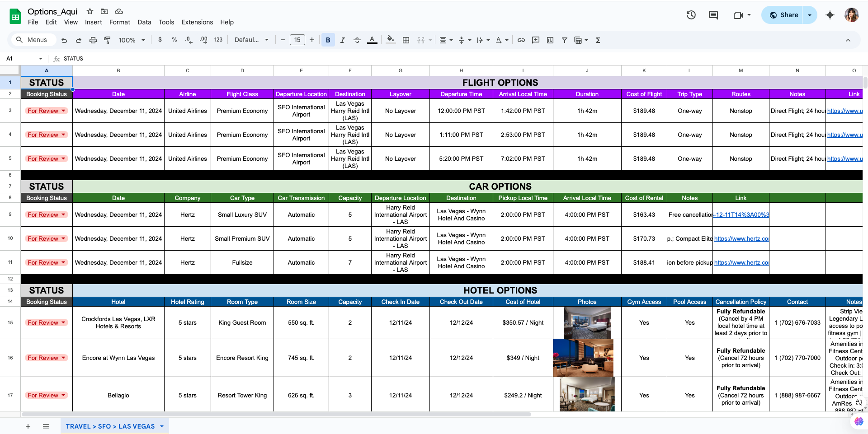Image resolution: width=868 pixels, height=434 pixels.
Task: Open the Google account avatar
Action: point(852,15)
